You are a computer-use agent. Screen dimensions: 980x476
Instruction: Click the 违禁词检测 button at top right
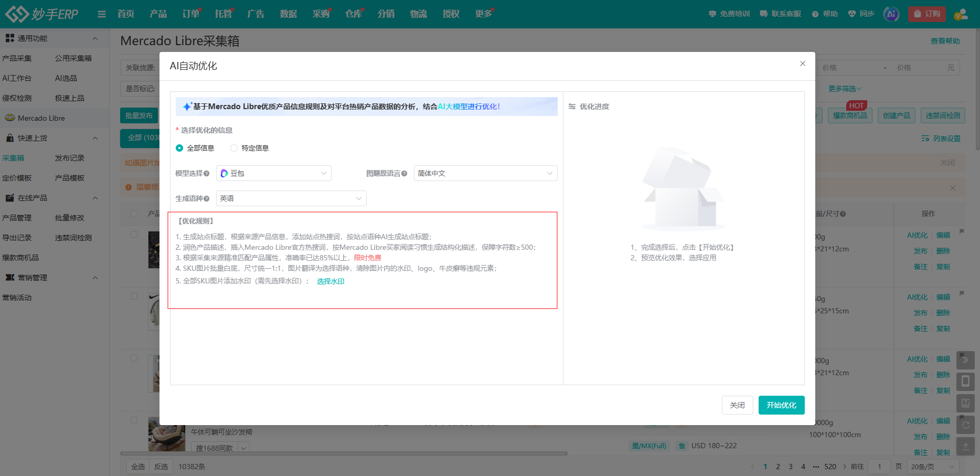943,116
